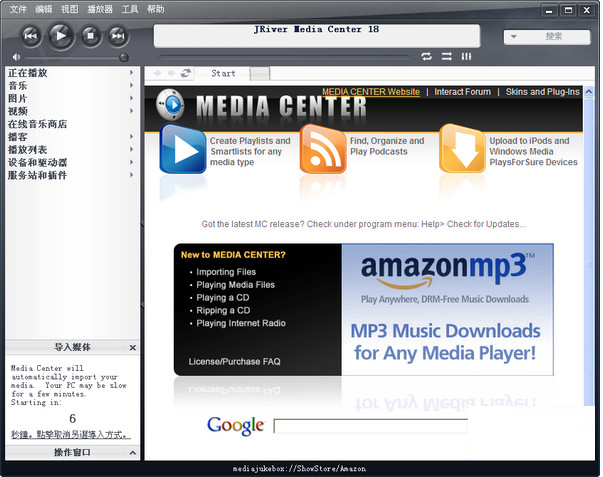Click the orange RSS Podcasts icon

(323, 149)
